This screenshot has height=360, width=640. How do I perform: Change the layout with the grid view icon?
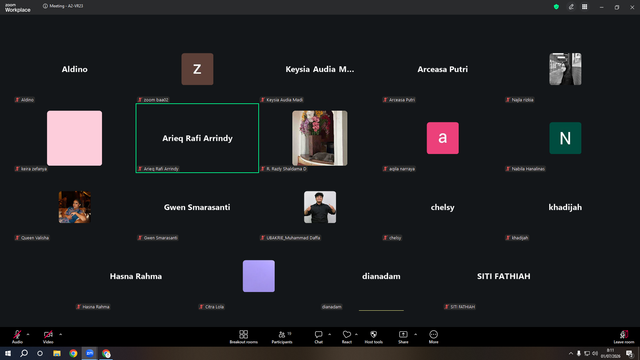pyautogui.click(x=585, y=7)
